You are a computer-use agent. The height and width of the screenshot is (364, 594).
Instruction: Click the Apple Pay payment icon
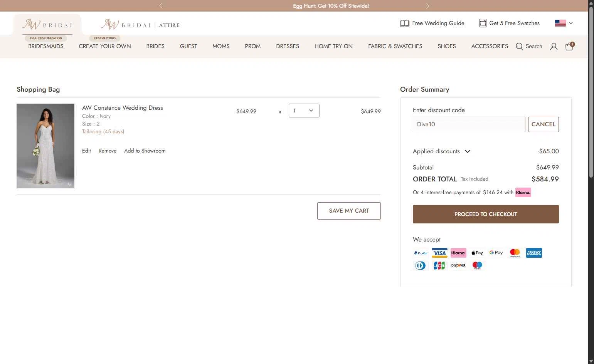(x=477, y=253)
